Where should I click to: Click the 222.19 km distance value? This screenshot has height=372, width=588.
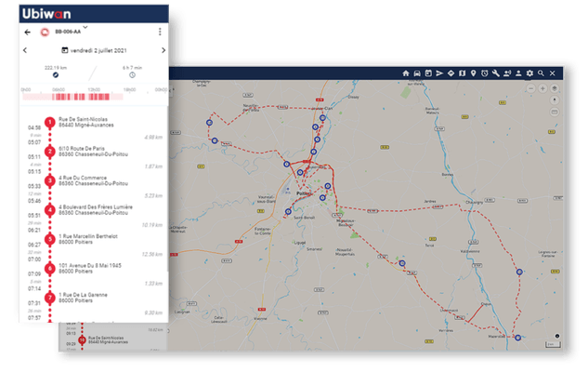[56, 68]
